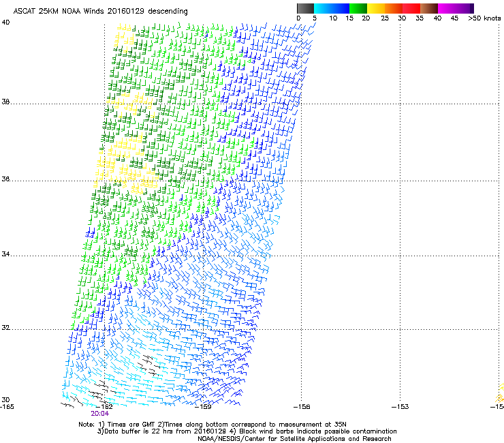Click the legend tick label 40
Screen dimensions: 504x443
tap(437, 18)
